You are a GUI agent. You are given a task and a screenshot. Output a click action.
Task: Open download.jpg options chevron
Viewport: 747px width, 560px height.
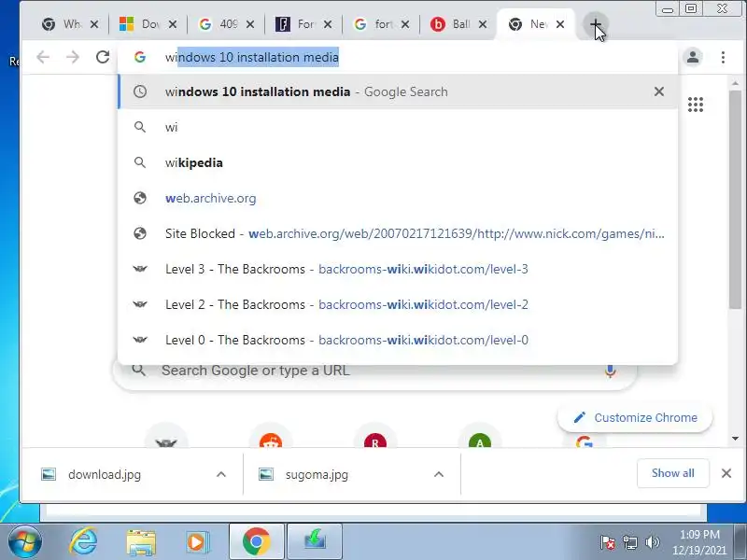[x=221, y=474]
